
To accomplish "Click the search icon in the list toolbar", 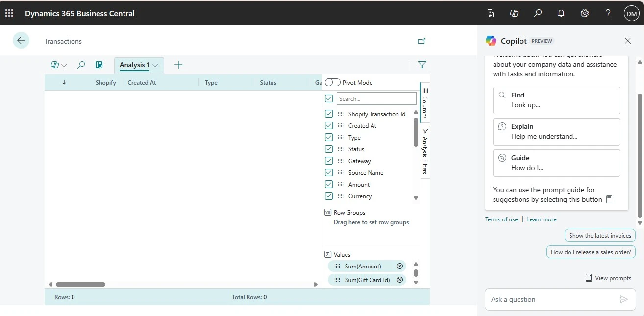I will [81, 65].
